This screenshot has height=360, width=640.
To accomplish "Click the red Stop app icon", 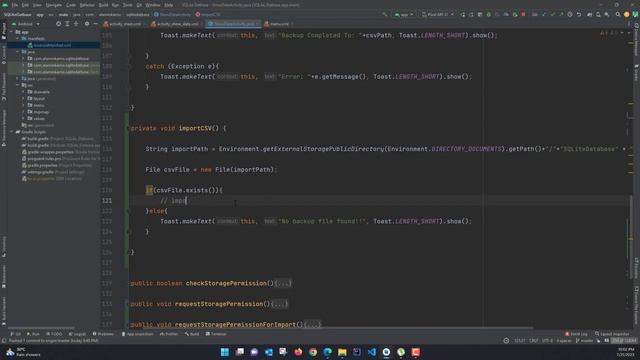I will (x=523, y=15).
